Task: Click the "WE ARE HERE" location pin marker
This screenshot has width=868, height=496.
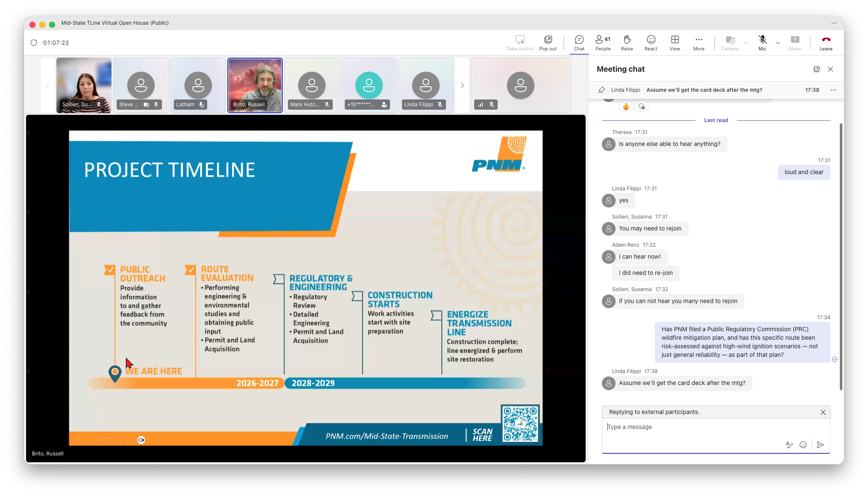Action: tap(114, 373)
